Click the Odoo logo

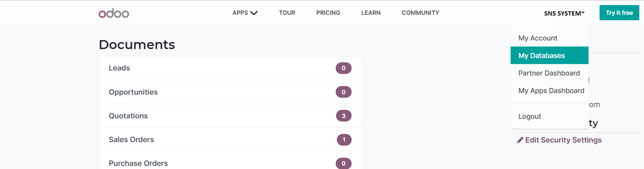pyautogui.click(x=114, y=14)
